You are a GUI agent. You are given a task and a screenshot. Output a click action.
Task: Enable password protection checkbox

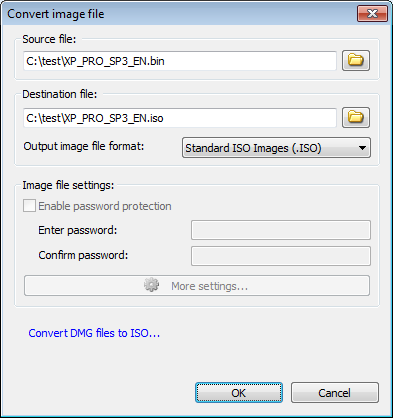[x=29, y=206]
